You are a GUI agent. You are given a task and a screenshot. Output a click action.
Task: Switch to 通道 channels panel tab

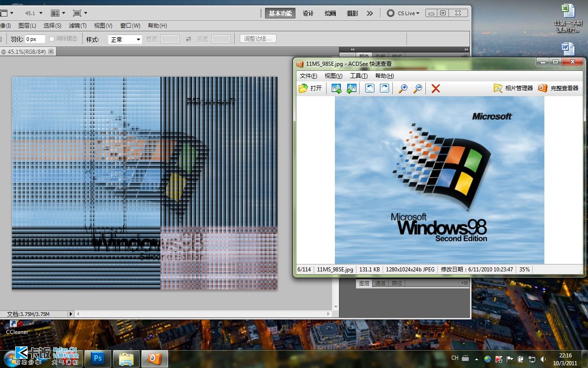(380, 283)
